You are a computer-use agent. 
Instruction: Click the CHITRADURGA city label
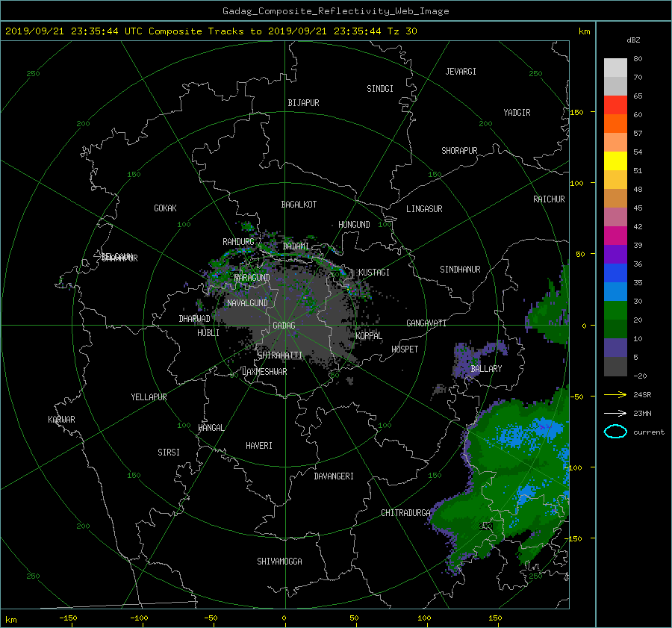point(405,513)
